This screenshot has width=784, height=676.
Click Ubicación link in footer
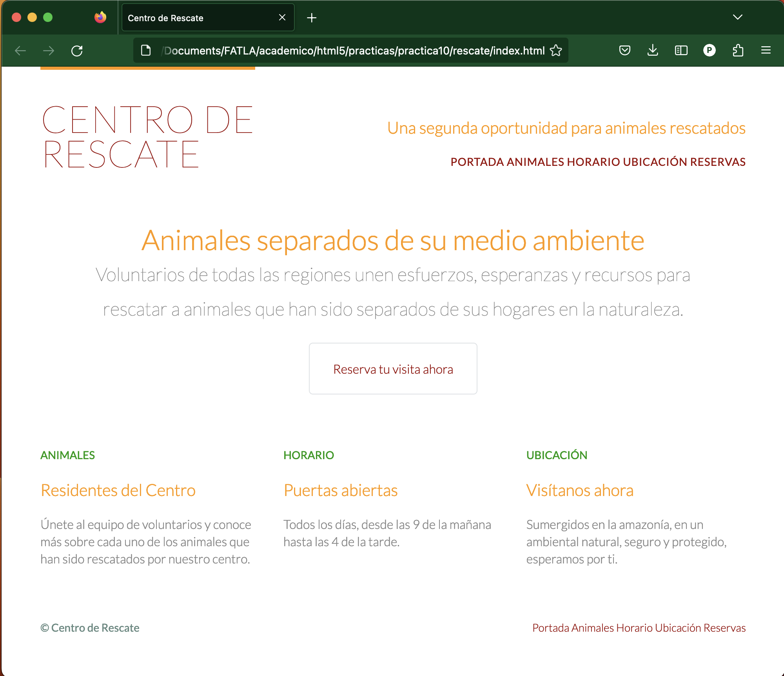(x=678, y=628)
